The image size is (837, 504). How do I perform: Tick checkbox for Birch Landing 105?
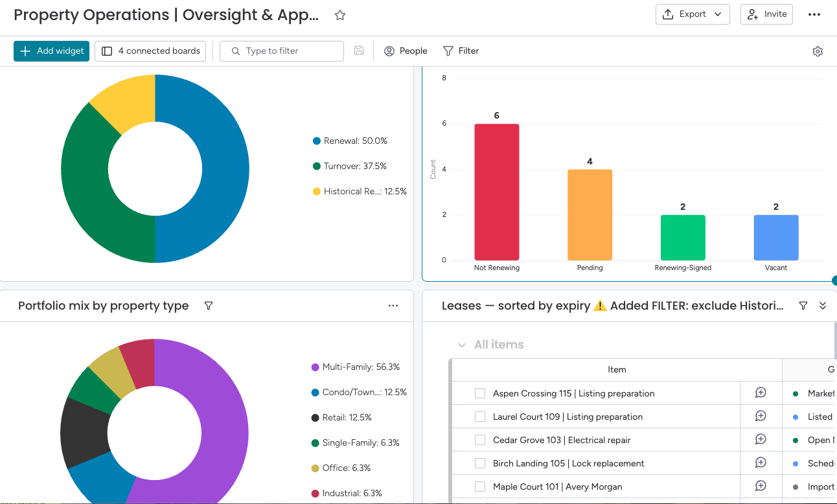click(480, 463)
